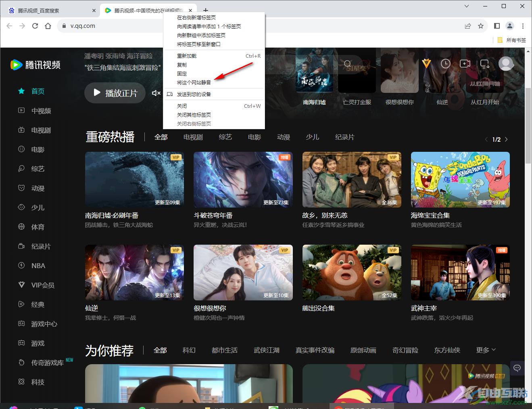Open the 综艺 sidebar section

(x=31, y=169)
